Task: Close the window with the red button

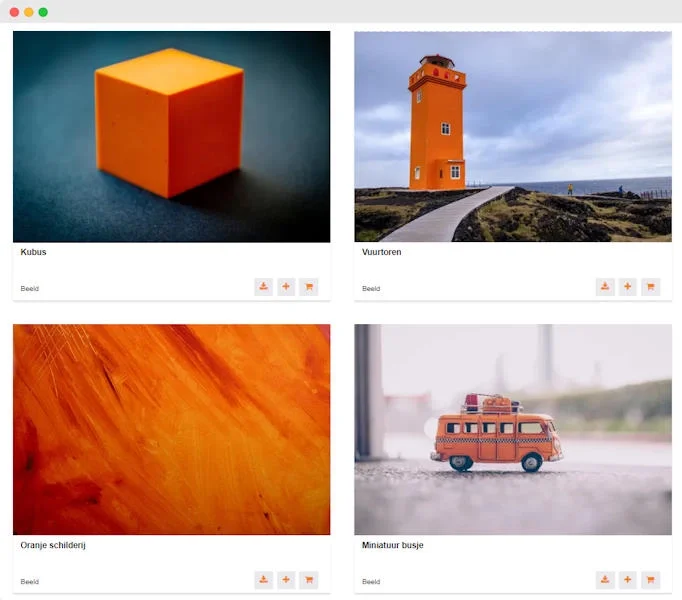Action: (14, 12)
